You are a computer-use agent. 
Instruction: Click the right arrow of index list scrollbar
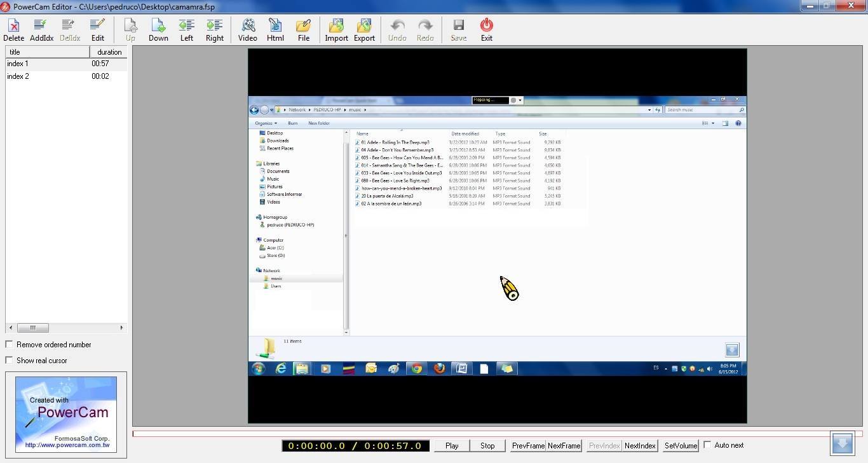pos(121,328)
